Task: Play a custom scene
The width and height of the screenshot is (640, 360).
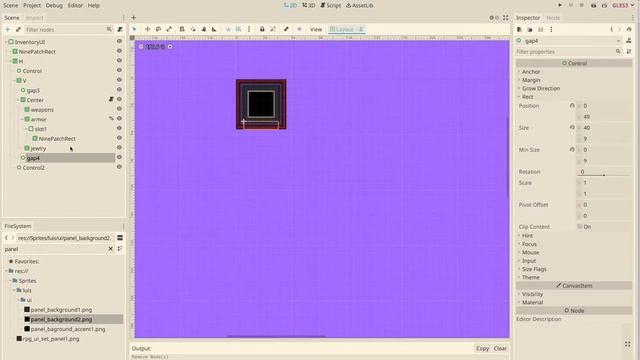Action: pyautogui.click(x=604, y=5)
